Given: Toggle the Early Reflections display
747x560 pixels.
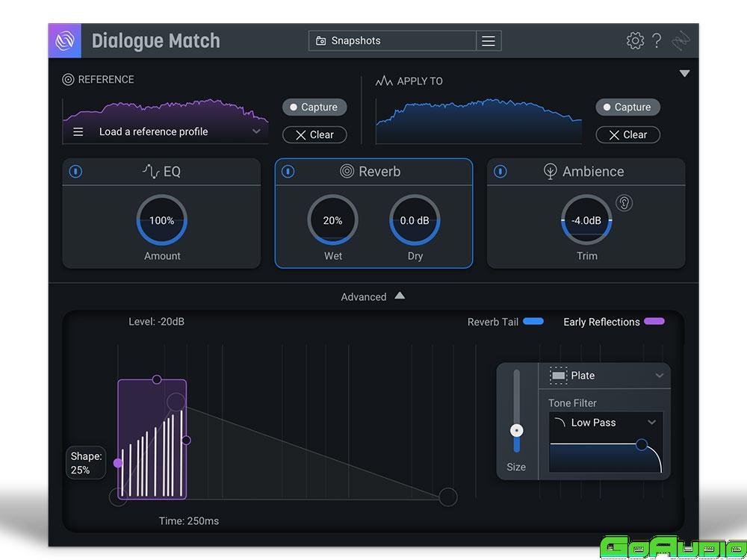Looking at the screenshot, I should (654, 321).
